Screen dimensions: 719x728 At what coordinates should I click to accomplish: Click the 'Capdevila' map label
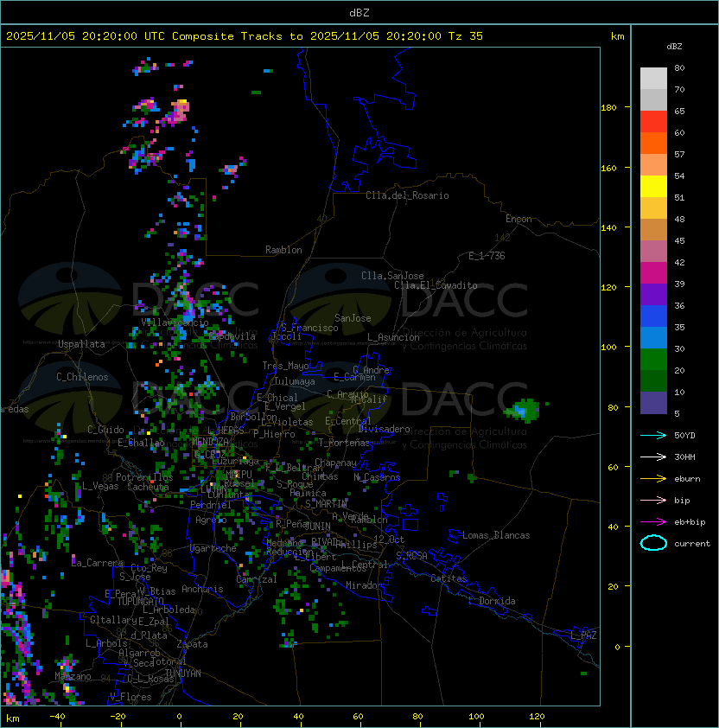232,336
